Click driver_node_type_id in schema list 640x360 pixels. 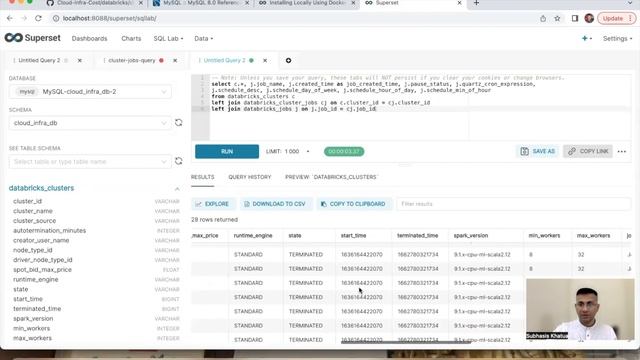(x=43, y=260)
